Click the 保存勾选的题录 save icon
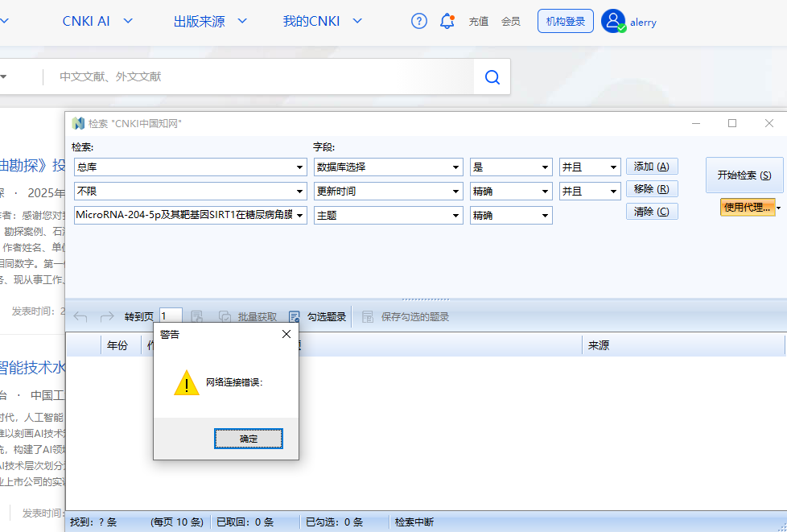The height and width of the screenshot is (532, 787). [x=368, y=316]
